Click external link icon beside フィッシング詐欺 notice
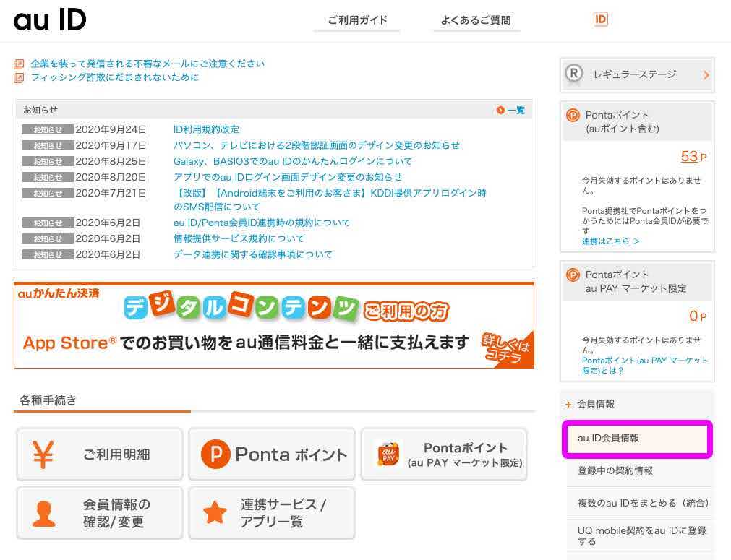The height and width of the screenshot is (560, 731). point(19,77)
